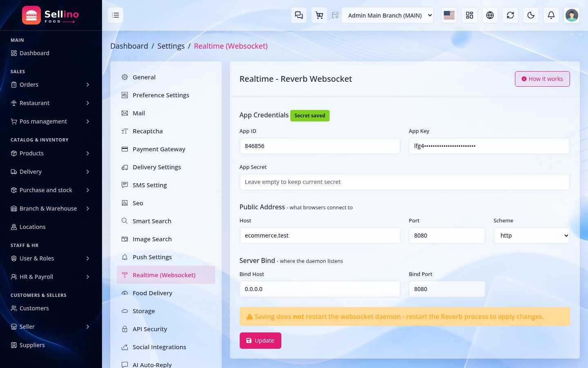Open the apps grid icon
Screen dimensions: 588x368
[470, 15]
